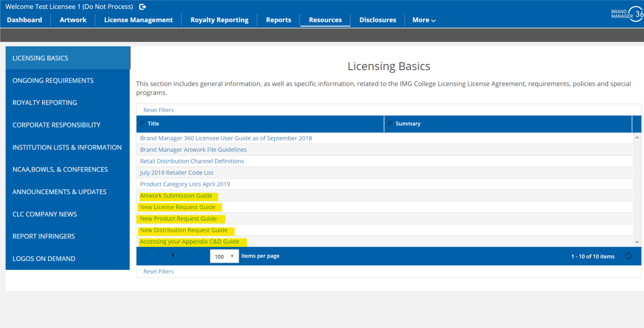Sort by the Title column header
The height and width of the screenshot is (328, 644).
[x=153, y=123]
